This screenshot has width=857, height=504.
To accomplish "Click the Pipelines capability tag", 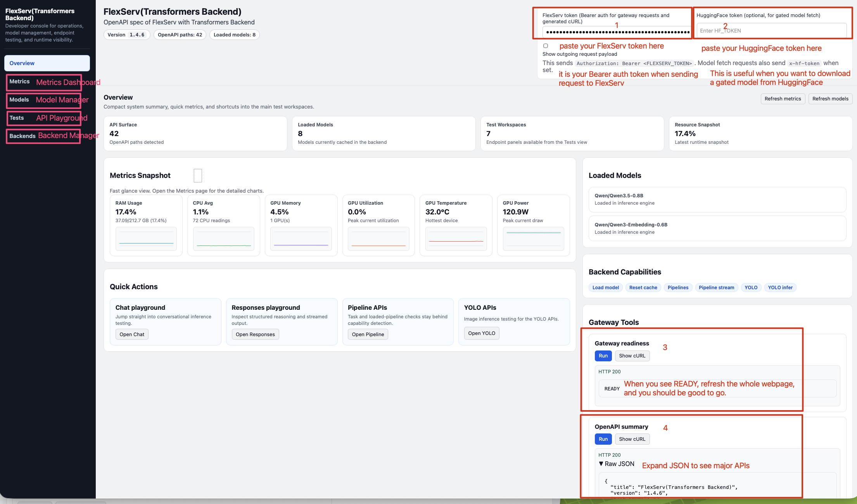I will point(678,288).
